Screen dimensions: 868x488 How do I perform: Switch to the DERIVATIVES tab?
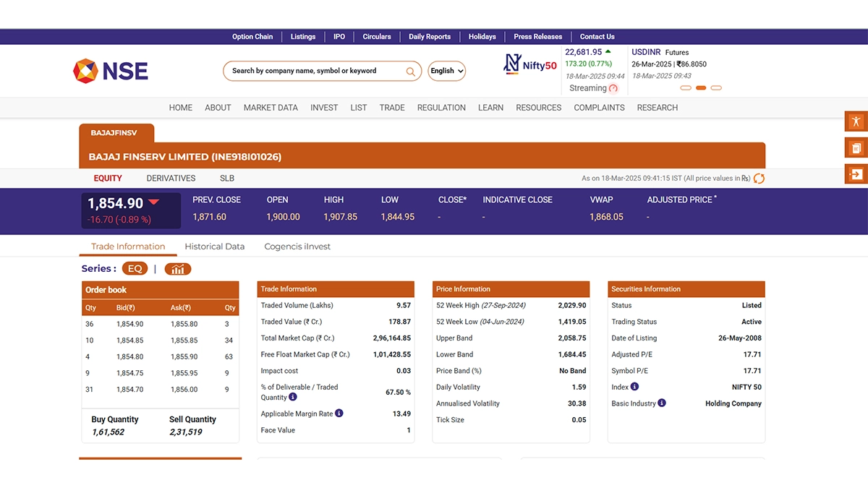click(x=171, y=179)
